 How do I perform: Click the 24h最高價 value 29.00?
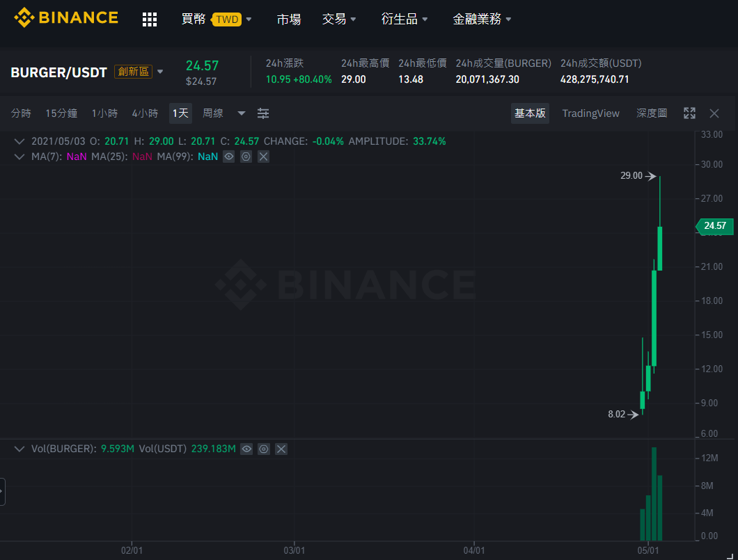[x=354, y=79]
